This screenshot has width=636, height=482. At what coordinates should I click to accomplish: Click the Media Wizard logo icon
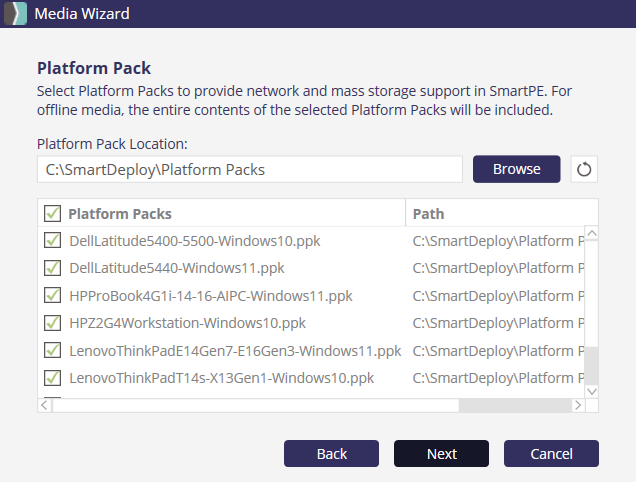(x=16, y=14)
